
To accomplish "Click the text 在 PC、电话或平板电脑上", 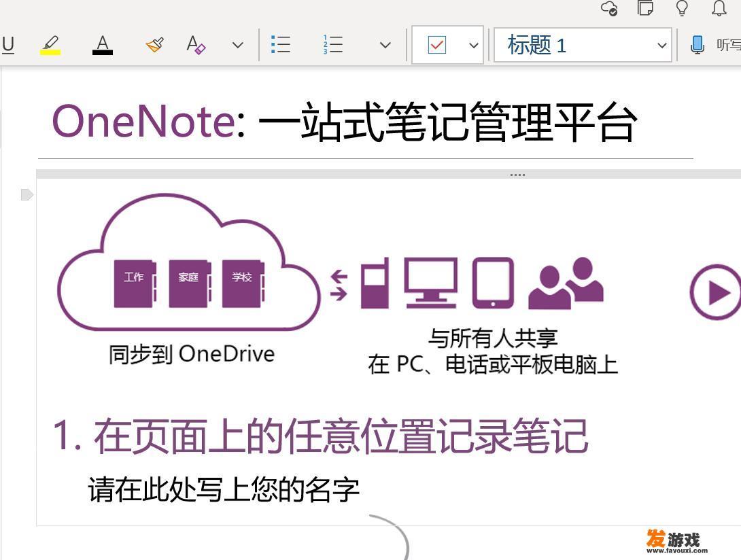I will (493, 365).
